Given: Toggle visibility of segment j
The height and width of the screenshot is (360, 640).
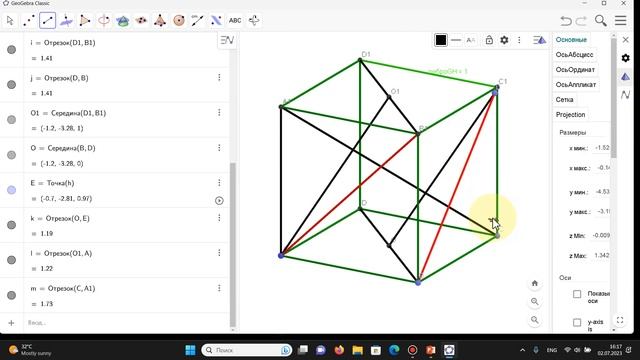Looking at the screenshot, I should tap(11, 84).
